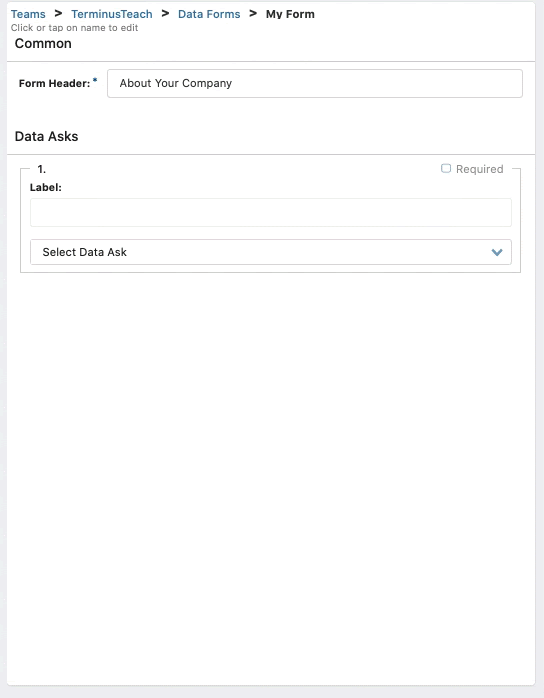Image resolution: width=544 pixels, height=698 pixels.
Task: Click the blue required asterisk icon
Action: (x=95, y=80)
